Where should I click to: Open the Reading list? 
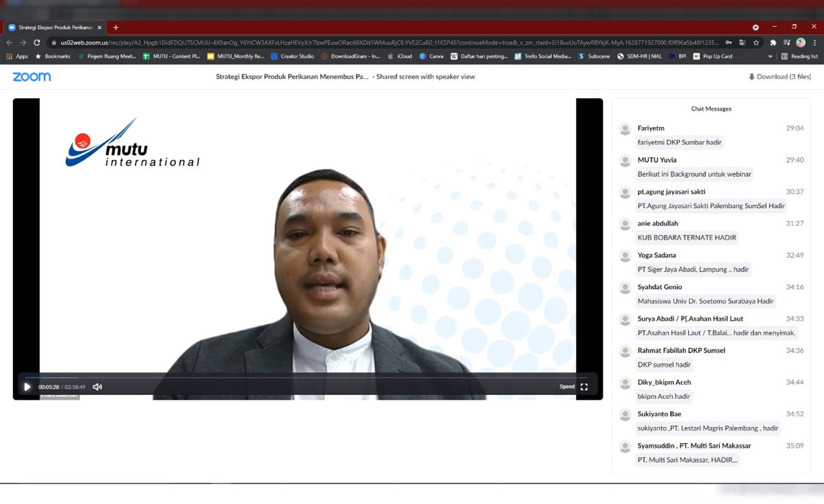(x=799, y=56)
